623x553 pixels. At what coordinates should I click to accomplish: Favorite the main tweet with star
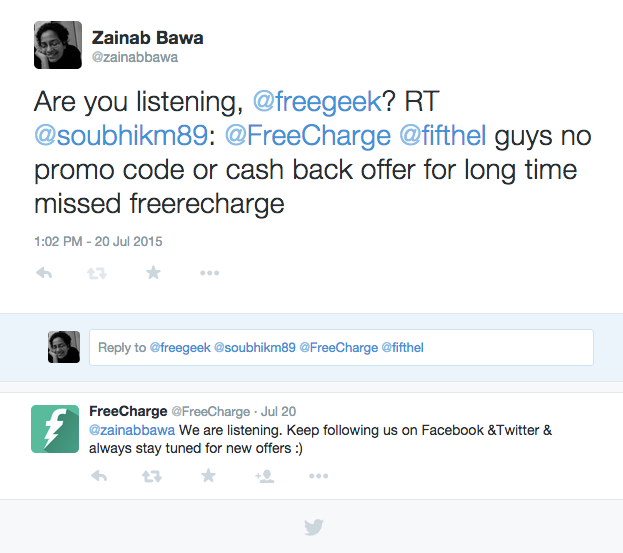pos(153,273)
